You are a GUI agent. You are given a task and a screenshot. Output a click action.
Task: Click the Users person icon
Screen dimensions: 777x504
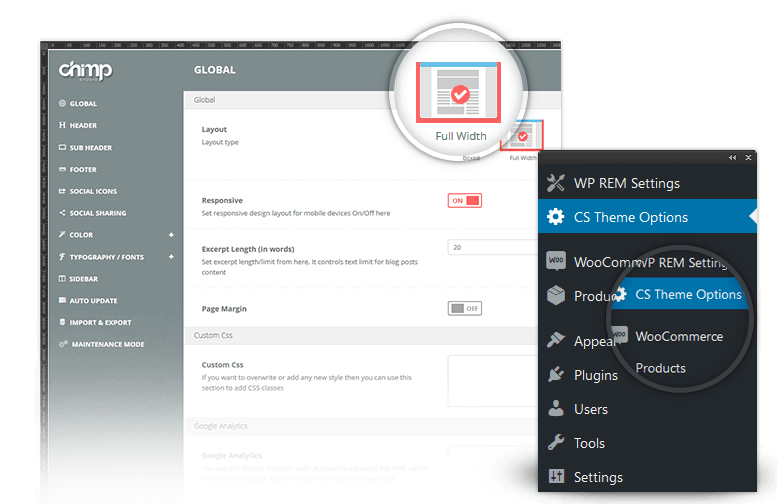click(x=555, y=408)
